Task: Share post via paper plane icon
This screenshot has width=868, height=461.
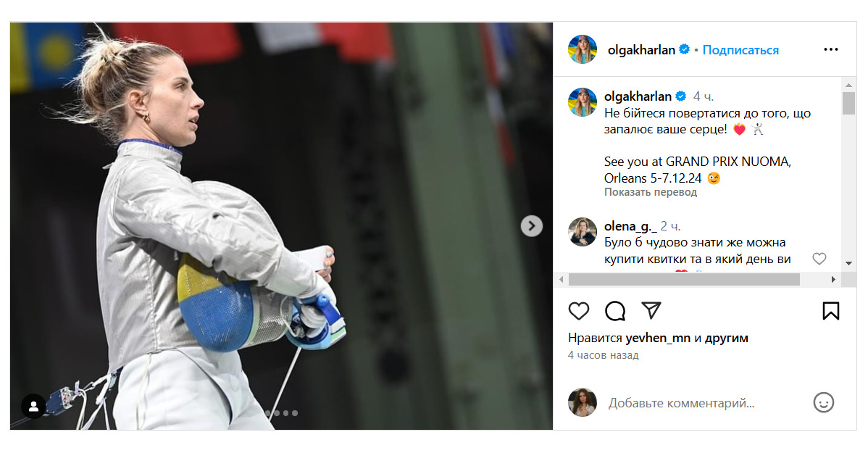Action: point(651,310)
